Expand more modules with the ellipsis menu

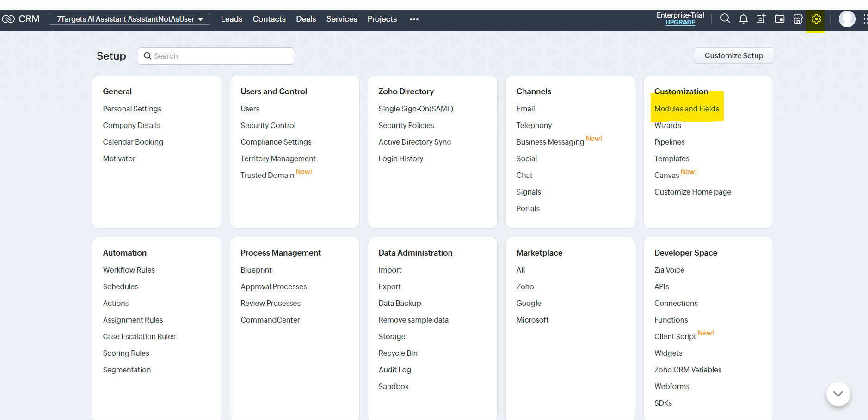tap(414, 19)
